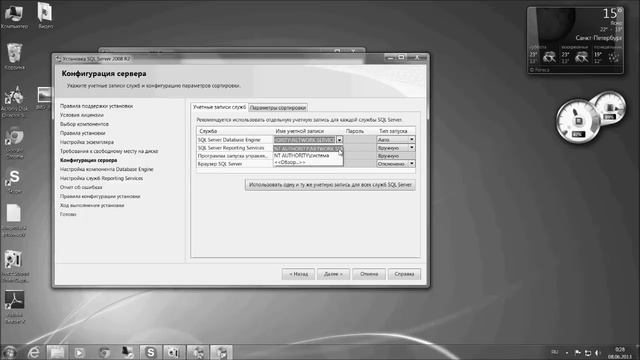The image size is (640, 360).
Task: Switch to Skype in the taskbar
Action: [150, 352]
